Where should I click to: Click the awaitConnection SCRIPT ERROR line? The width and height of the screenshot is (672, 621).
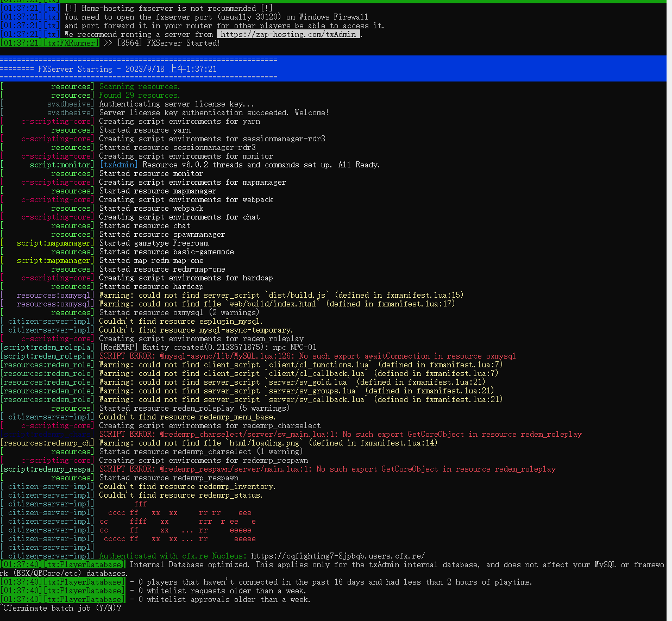(307, 356)
